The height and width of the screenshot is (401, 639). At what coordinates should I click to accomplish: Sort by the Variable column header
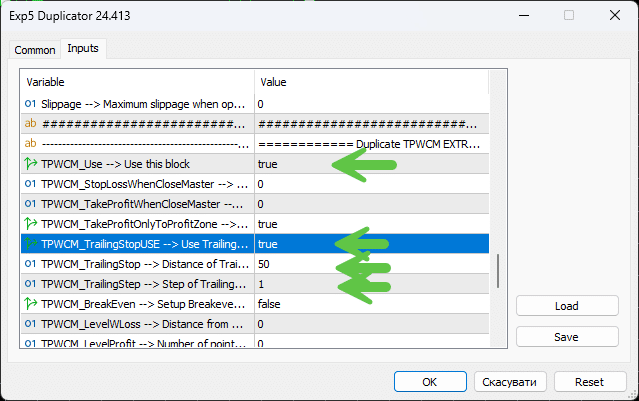138,81
